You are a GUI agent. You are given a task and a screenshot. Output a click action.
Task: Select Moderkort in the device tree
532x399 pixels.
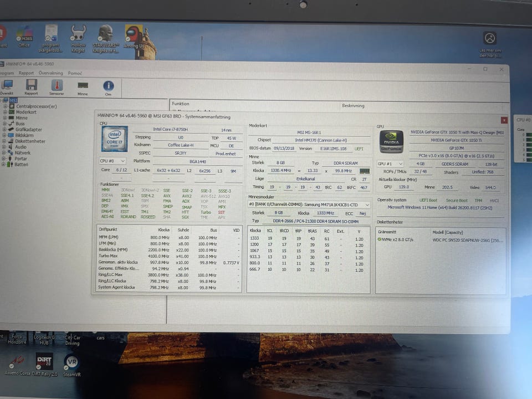[x=26, y=112]
